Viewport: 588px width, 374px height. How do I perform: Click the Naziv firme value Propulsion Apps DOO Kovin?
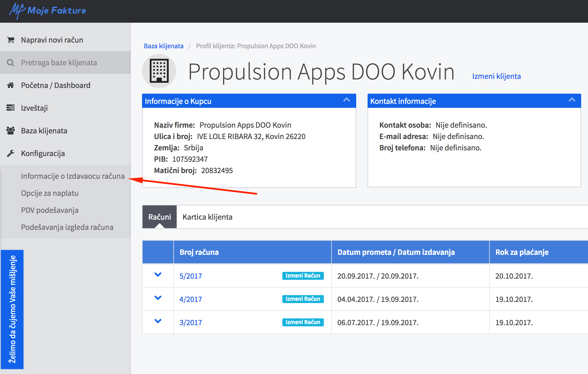245,125
